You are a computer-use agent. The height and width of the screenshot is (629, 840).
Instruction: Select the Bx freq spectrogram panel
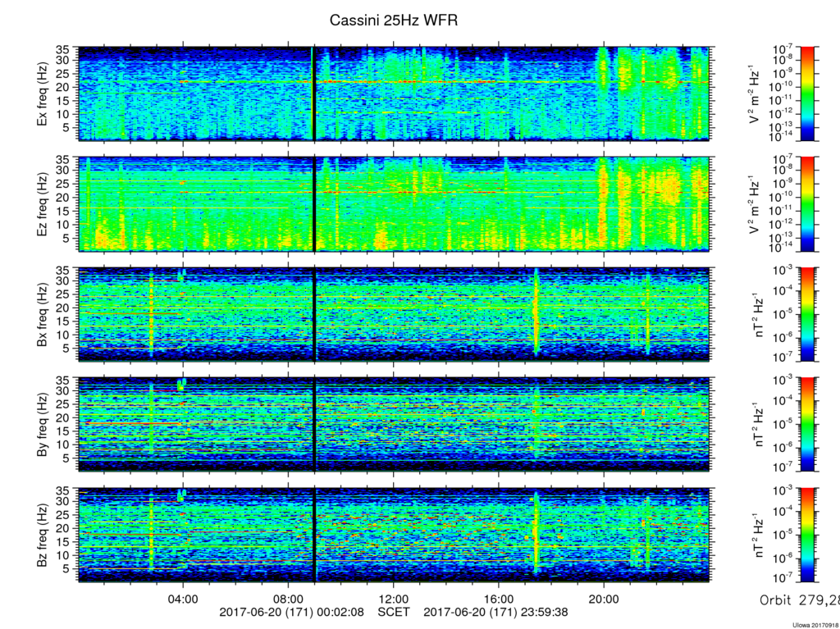(x=394, y=315)
